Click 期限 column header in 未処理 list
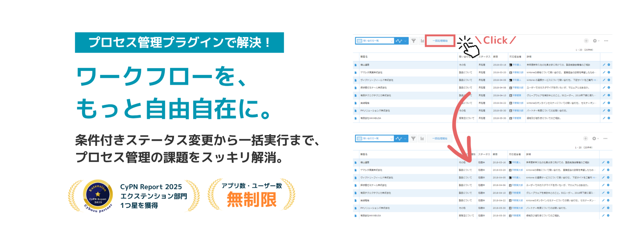Image resolution: width=644 pixels, height=241 pixels. [x=495, y=57]
